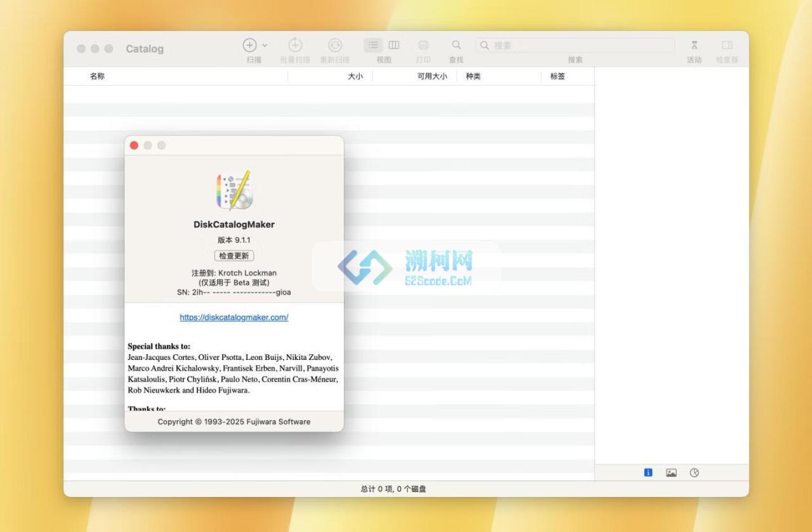Click the status bar total items text

393,489
